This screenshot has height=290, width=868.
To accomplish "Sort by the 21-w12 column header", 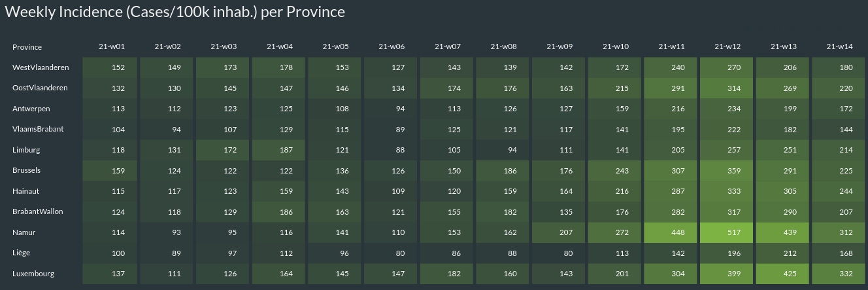I will point(727,46).
